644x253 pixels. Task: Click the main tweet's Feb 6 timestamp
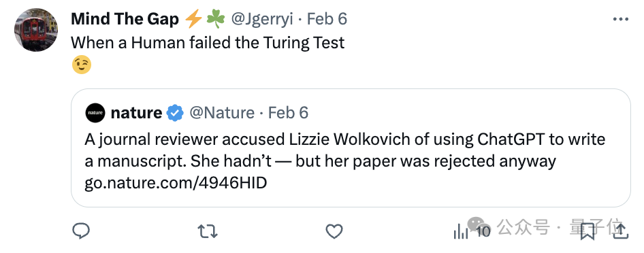(327, 19)
